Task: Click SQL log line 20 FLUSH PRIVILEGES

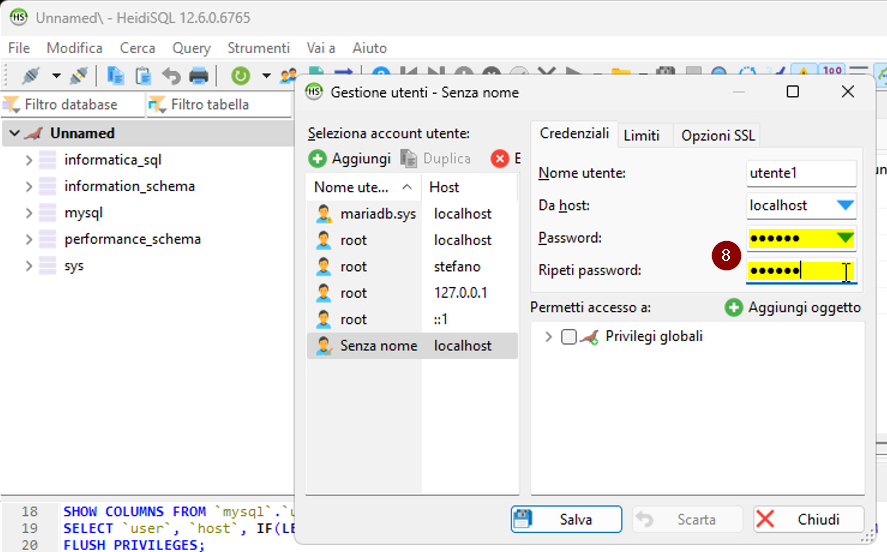Action: point(134,545)
